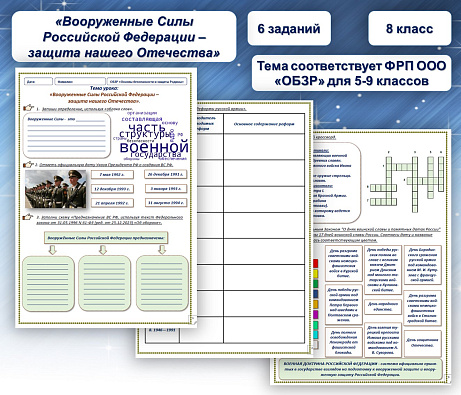This screenshot has width=461, height=395.
Task: Select the purple color square
Action: point(315,314)
